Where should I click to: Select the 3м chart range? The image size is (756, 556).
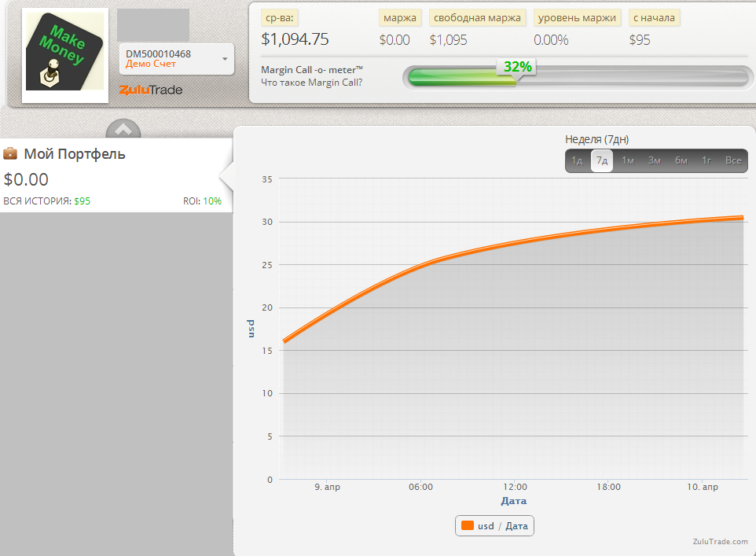(655, 160)
